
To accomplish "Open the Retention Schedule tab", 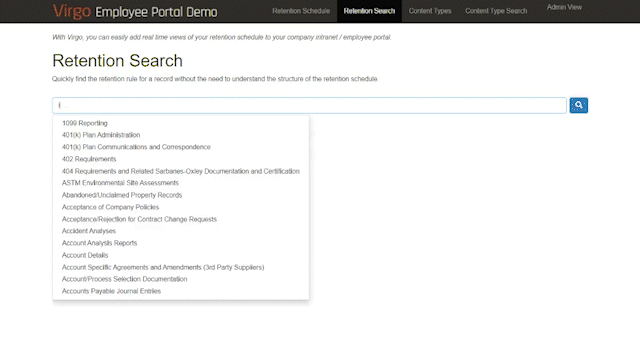I will pos(301,11).
